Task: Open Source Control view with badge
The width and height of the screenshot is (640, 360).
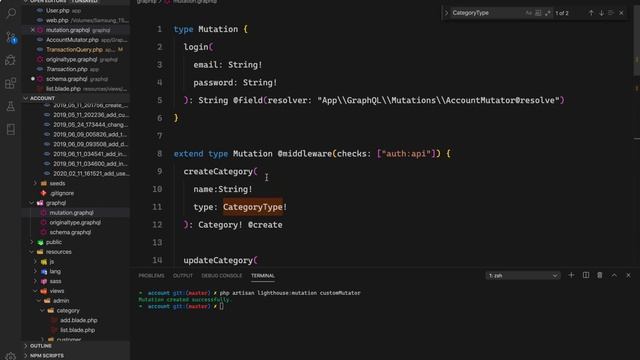Action: coord(11,38)
